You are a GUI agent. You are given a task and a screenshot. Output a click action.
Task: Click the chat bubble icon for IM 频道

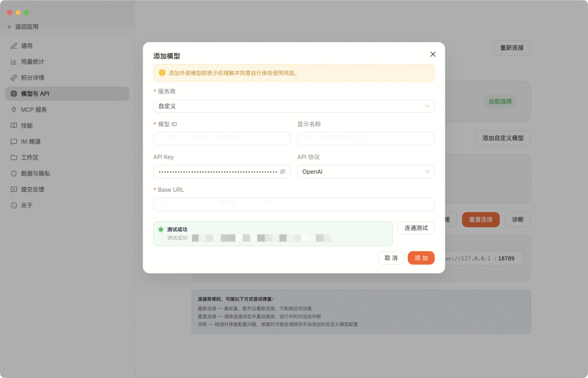(14, 142)
